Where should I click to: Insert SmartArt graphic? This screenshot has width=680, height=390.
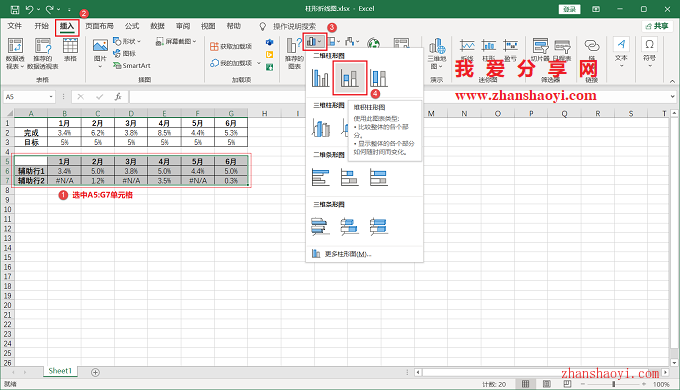pyautogui.click(x=132, y=66)
